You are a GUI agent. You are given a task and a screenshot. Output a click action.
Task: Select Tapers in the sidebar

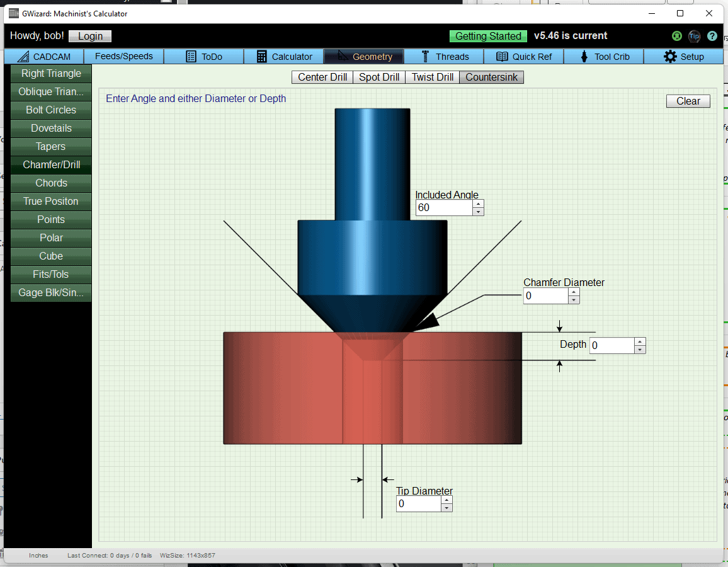tap(50, 146)
